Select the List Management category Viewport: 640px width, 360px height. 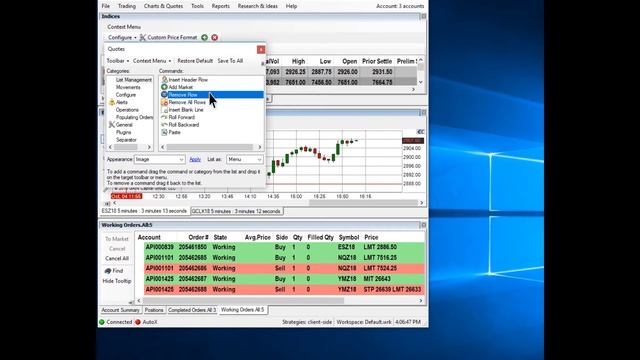(x=133, y=80)
